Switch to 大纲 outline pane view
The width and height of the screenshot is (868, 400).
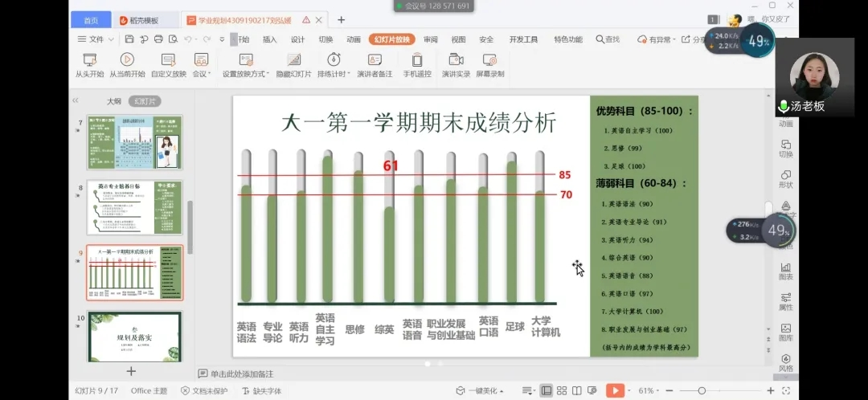pyautogui.click(x=114, y=101)
